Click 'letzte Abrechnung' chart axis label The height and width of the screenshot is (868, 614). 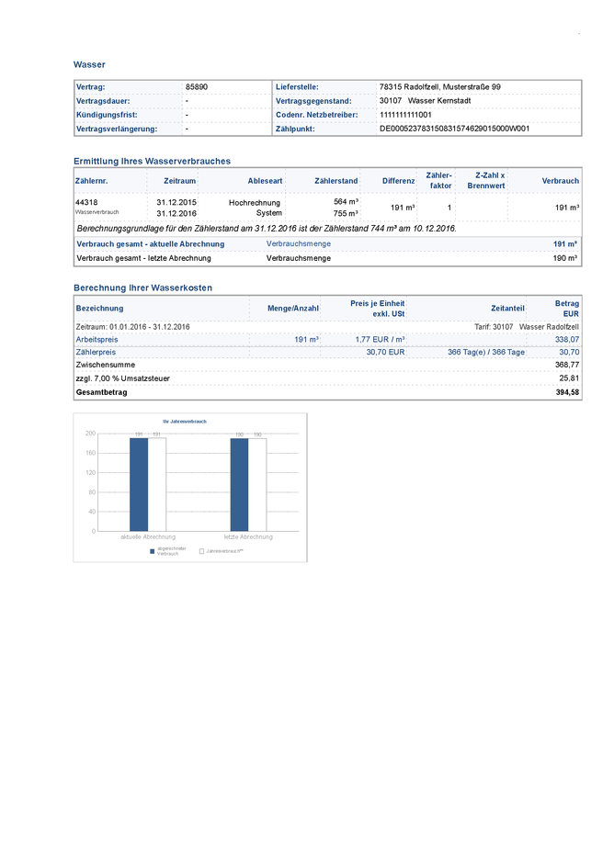coord(248,537)
